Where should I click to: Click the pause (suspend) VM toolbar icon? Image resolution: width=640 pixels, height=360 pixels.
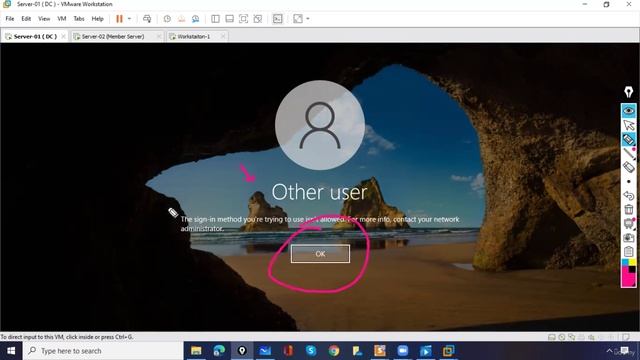(119, 19)
